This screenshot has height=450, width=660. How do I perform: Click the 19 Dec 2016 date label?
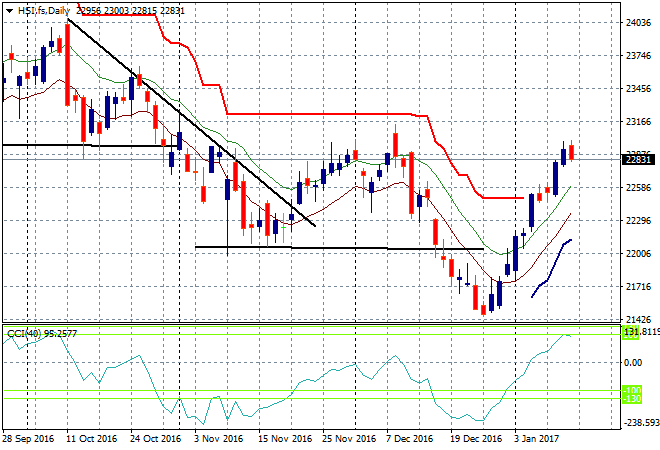click(476, 439)
